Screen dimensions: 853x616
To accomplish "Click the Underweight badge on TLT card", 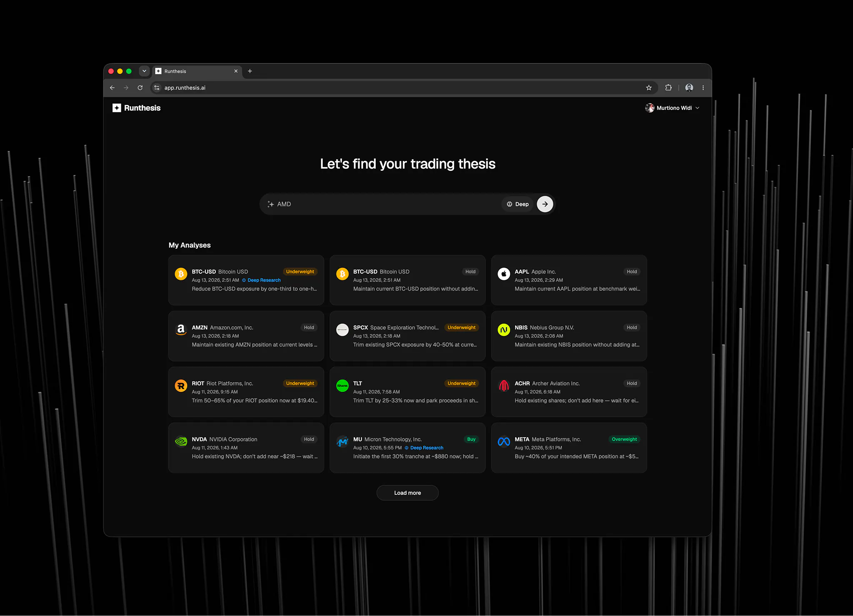I will [461, 383].
